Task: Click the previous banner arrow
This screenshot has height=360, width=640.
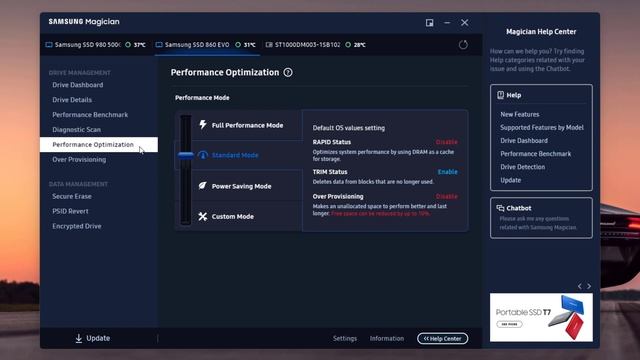Action: (580, 286)
